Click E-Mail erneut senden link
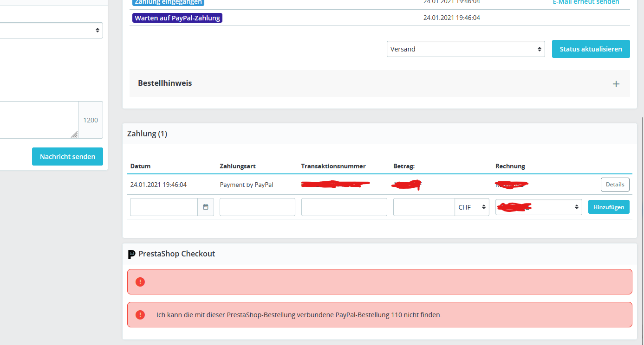 (x=585, y=2)
